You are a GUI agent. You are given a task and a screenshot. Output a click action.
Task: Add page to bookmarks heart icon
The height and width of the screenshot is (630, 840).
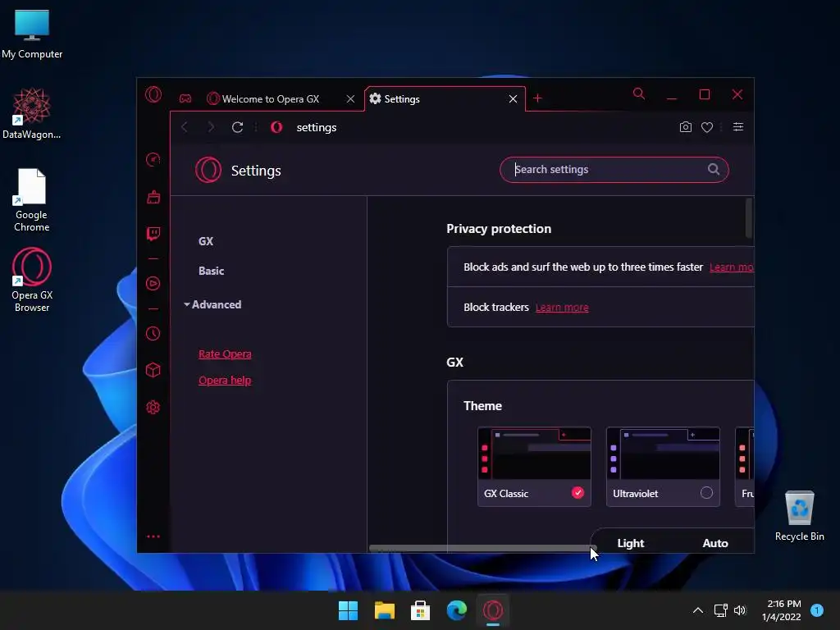tap(707, 127)
